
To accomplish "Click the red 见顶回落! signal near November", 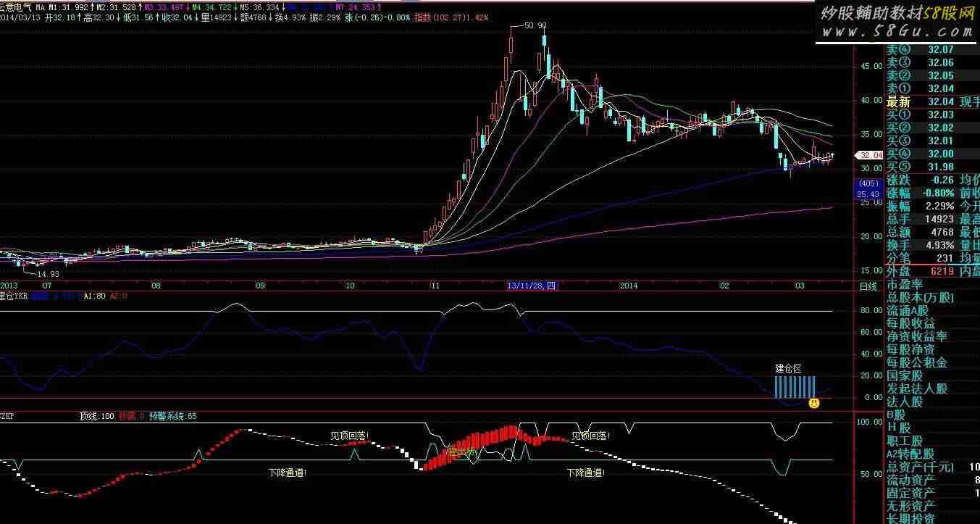I will pos(590,436).
